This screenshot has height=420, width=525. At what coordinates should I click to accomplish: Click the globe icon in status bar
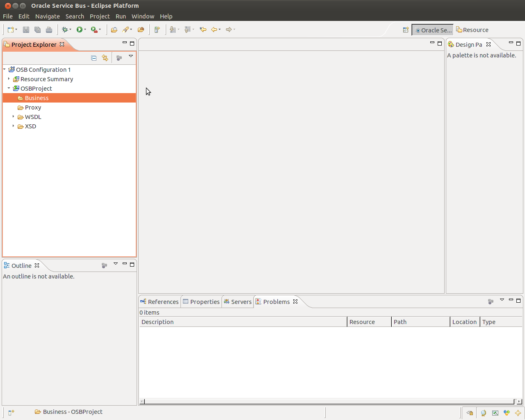pos(484,413)
